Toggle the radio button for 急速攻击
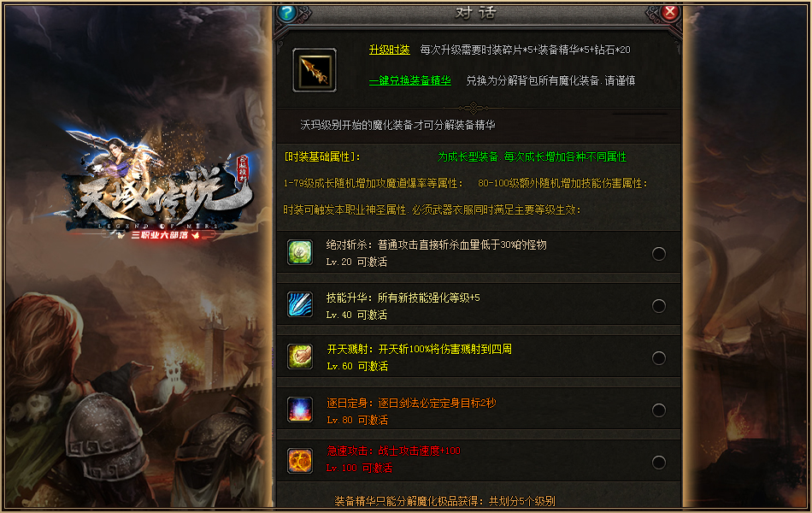 (659, 463)
